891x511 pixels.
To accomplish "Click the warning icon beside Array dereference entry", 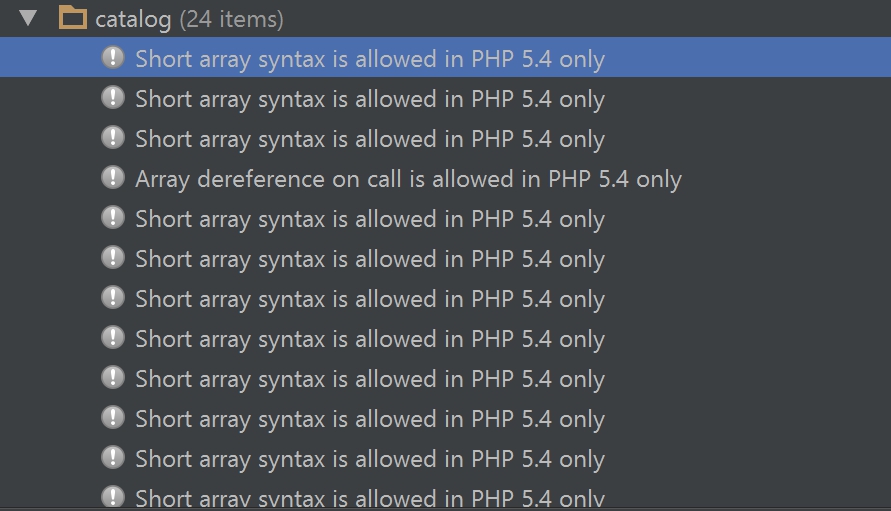I will 114,178.
